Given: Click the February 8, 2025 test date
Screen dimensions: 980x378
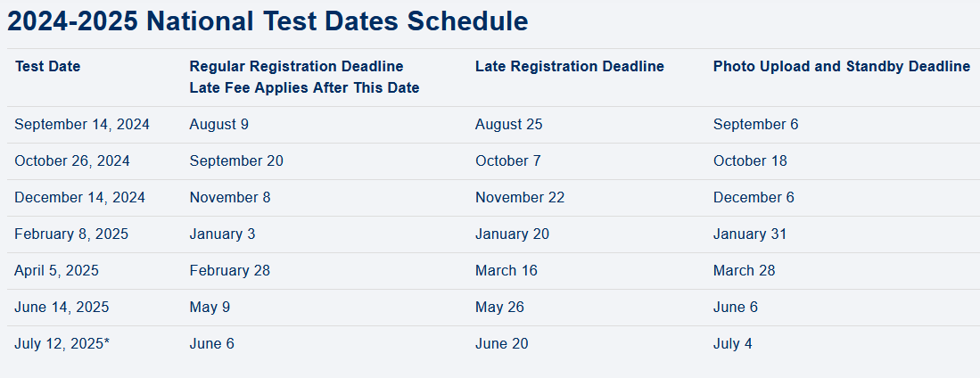Looking at the screenshot, I should tap(71, 234).
